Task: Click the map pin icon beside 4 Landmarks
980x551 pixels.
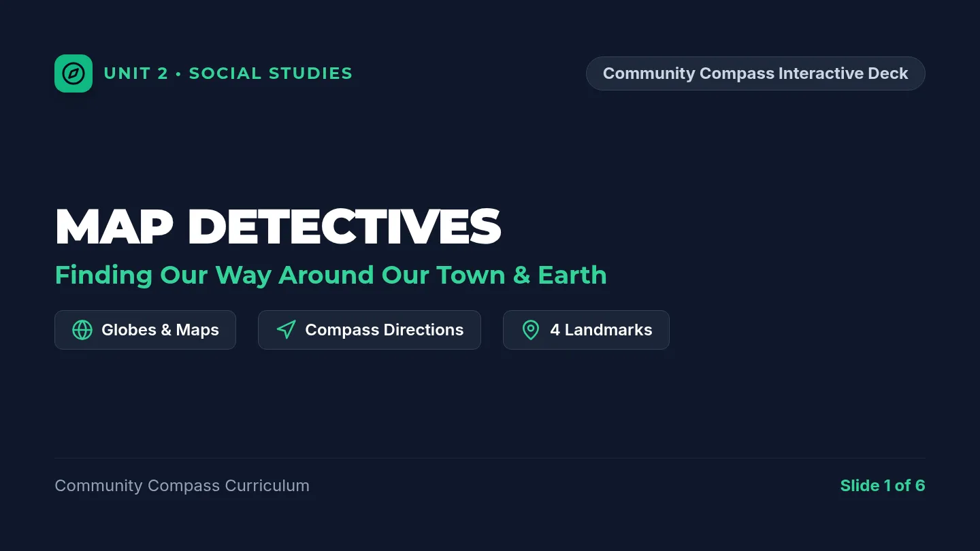Action: pos(531,330)
